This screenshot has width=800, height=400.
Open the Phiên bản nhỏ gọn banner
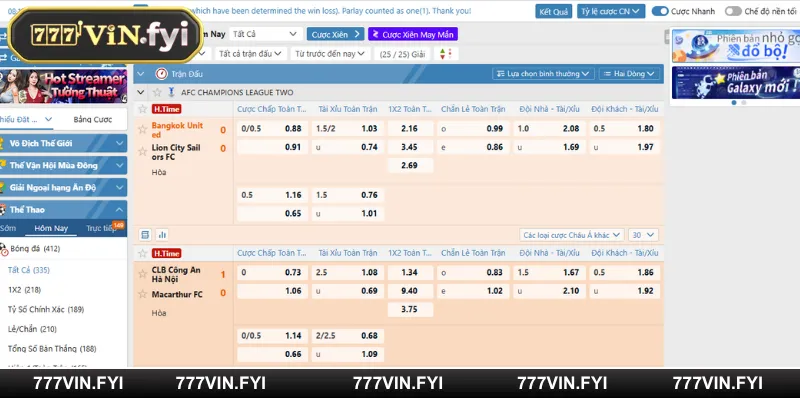click(x=736, y=46)
